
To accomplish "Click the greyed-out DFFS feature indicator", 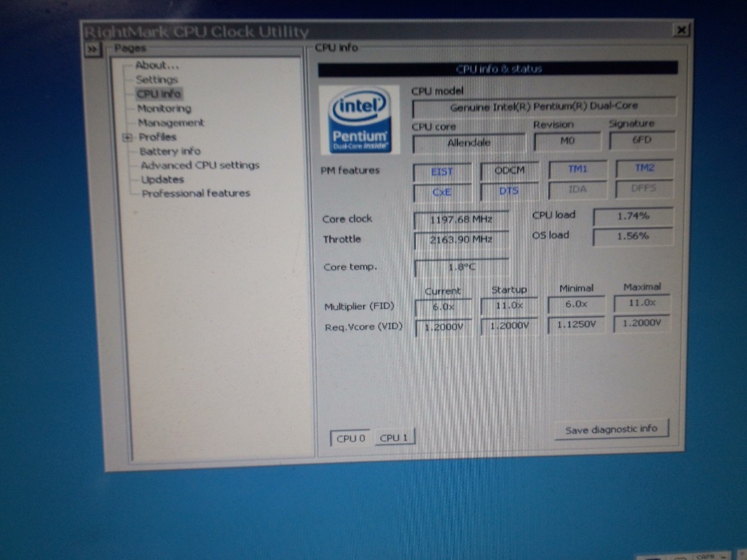I will coord(644,188).
